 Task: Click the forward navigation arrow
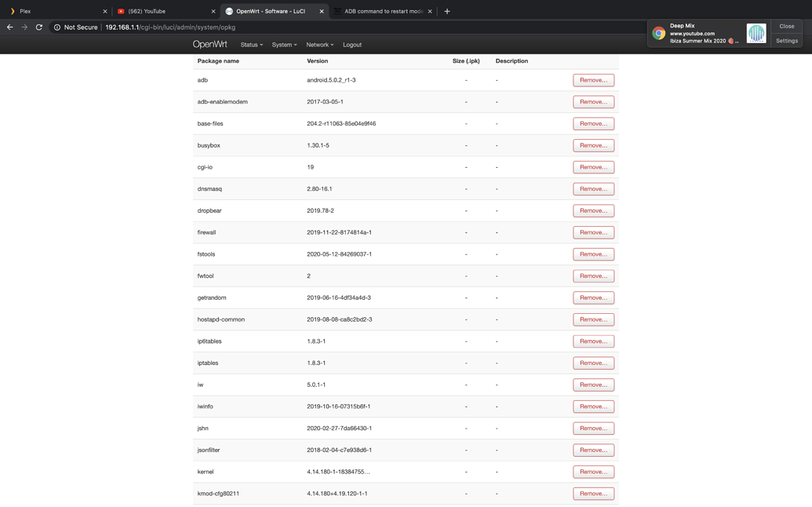click(24, 25)
